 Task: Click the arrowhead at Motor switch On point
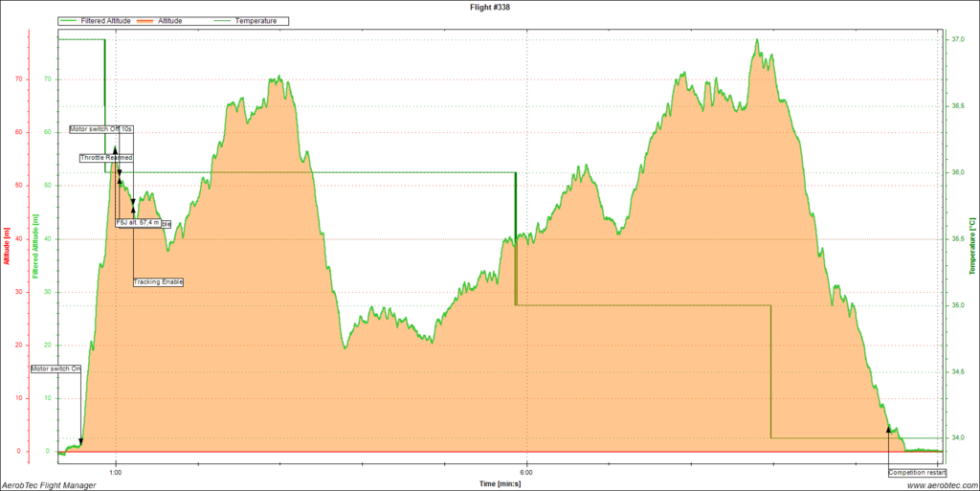(80, 443)
